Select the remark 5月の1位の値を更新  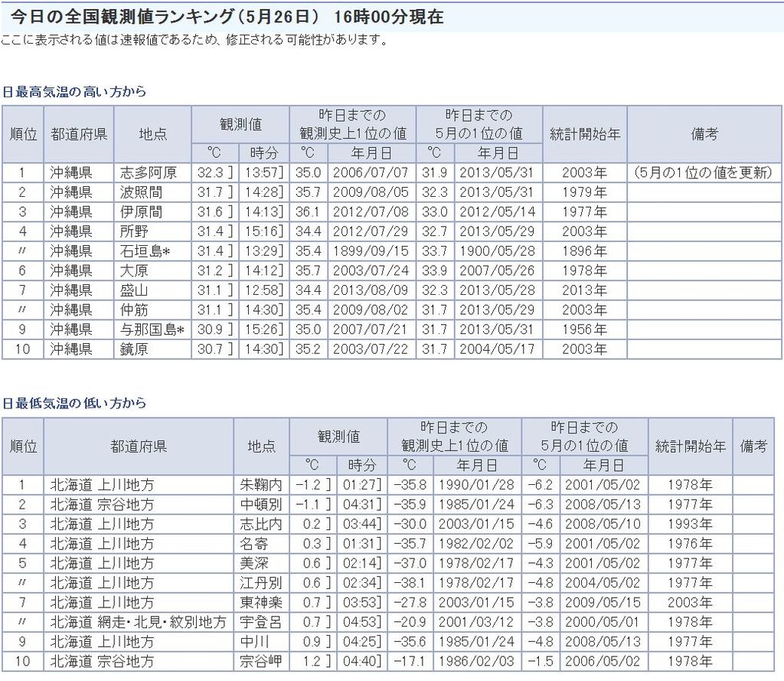coord(704,172)
